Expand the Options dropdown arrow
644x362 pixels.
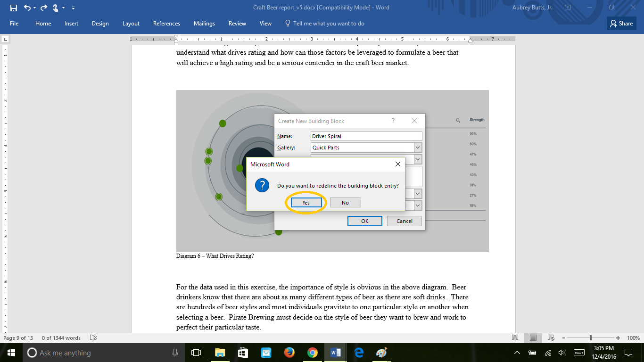click(418, 206)
